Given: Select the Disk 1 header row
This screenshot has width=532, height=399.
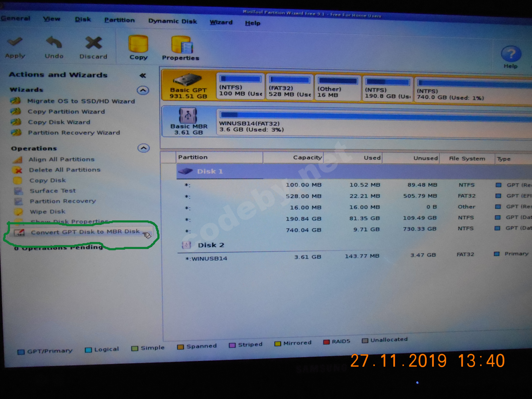Looking at the screenshot, I should [x=354, y=172].
